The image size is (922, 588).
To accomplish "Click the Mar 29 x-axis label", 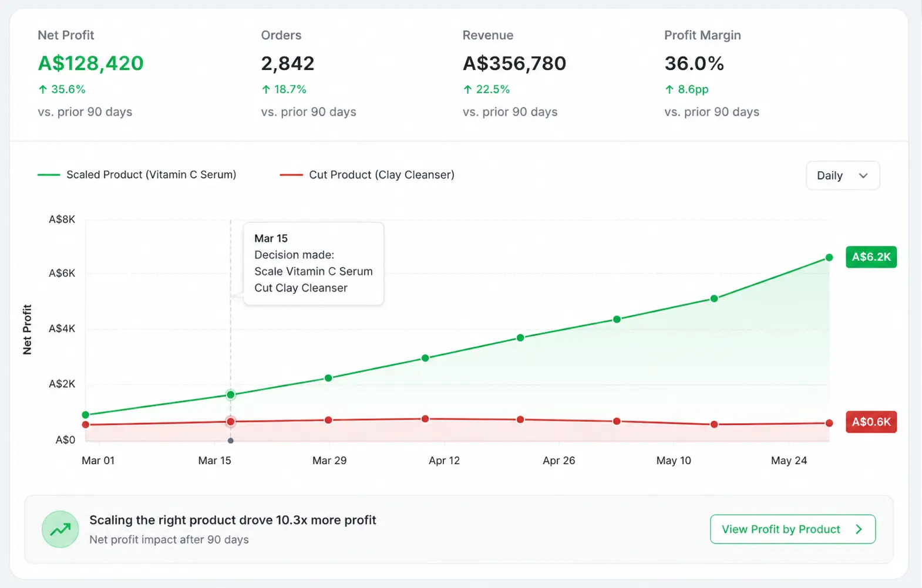I will 329,461.
